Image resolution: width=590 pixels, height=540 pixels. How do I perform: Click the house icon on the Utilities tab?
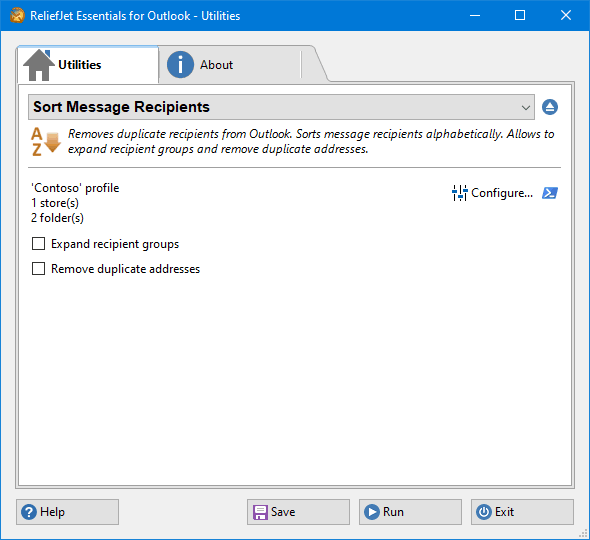tap(38, 65)
